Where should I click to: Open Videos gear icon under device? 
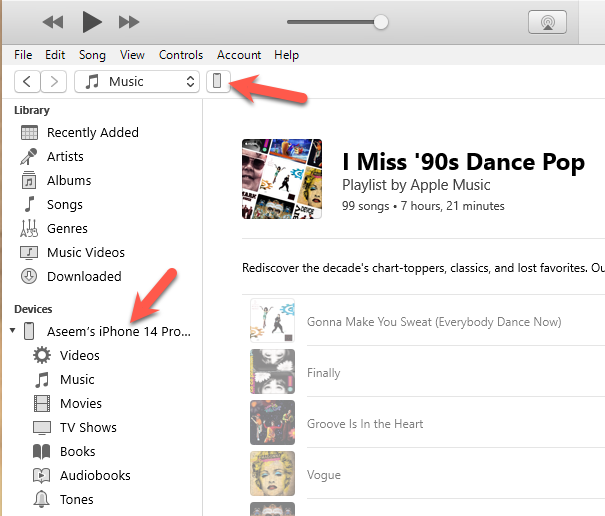pyautogui.click(x=42, y=355)
